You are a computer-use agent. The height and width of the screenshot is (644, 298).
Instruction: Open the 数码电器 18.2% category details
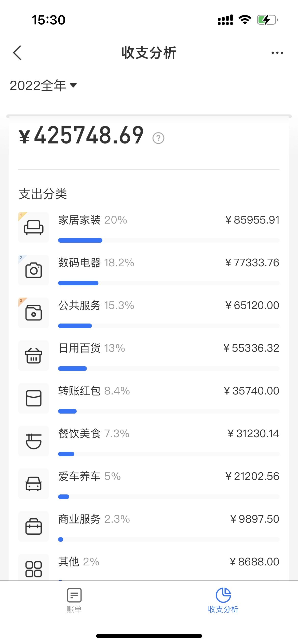pyautogui.click(x=96, y=263)
